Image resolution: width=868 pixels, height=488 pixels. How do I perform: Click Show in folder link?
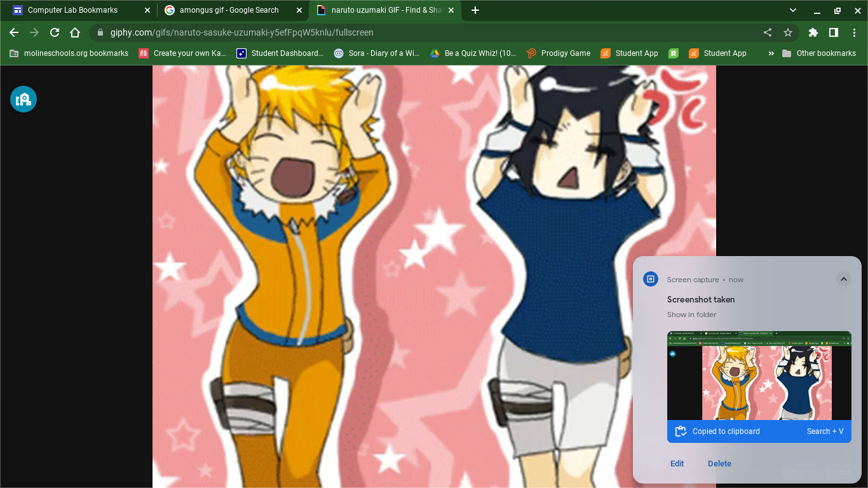tap(691, 315)
